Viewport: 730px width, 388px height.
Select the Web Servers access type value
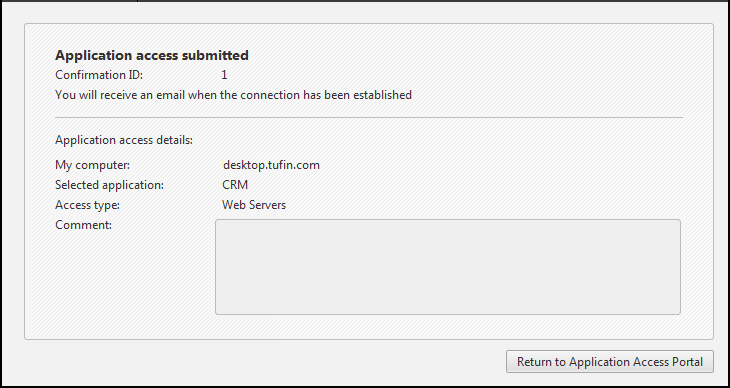point(254,205)
